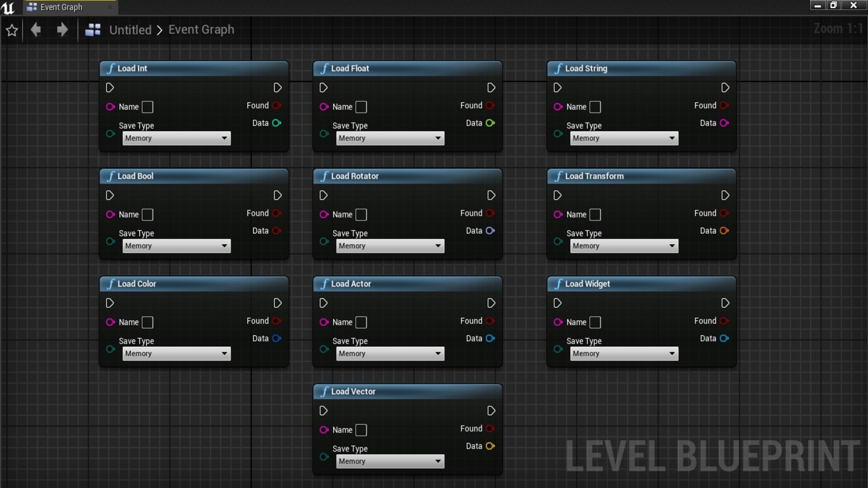Screen dimensions: 868x488
Task: Click the Event Graph breadcrumb label
Action: 201,30
